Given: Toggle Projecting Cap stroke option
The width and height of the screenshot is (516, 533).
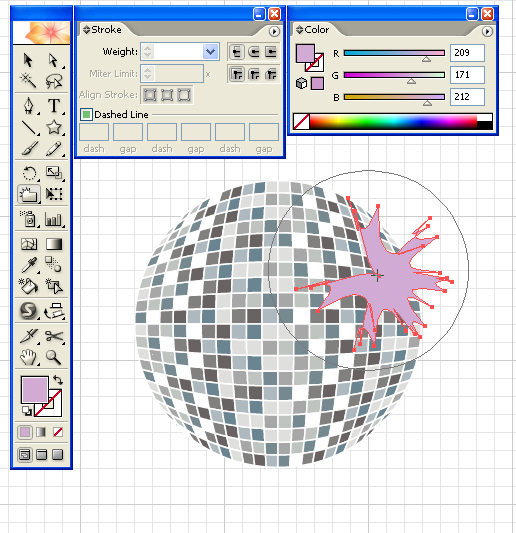Looking at the screenshot, I should tap(271, 52).
